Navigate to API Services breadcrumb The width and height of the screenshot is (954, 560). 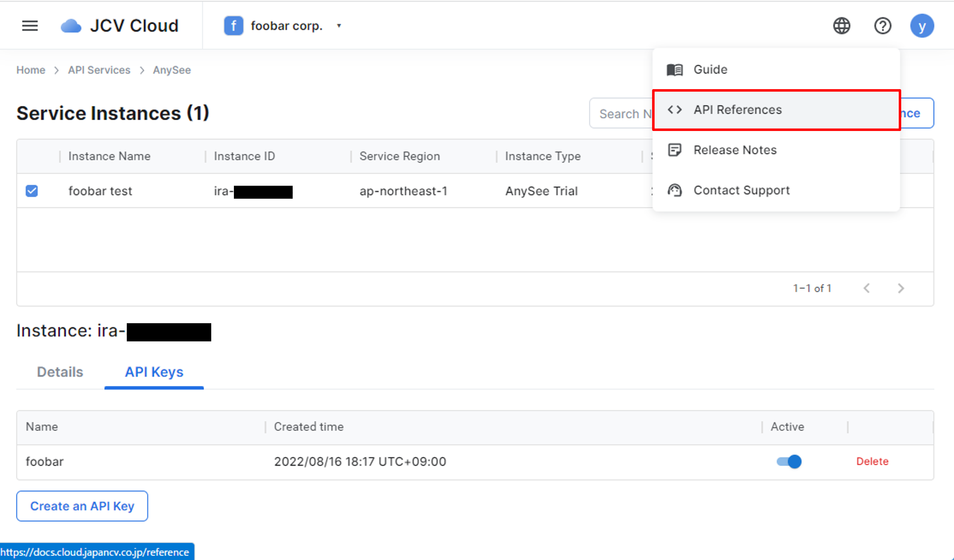(x=99, y=70)
